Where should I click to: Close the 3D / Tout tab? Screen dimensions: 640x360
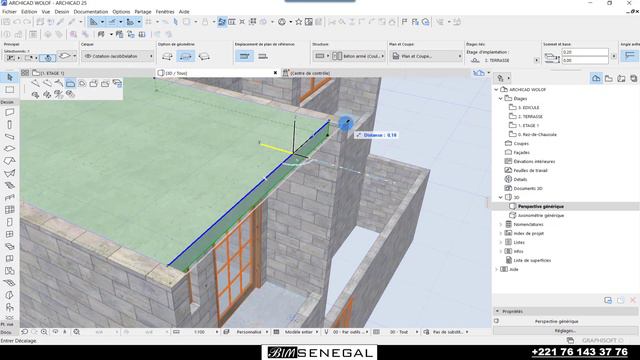tap(275, 73)
